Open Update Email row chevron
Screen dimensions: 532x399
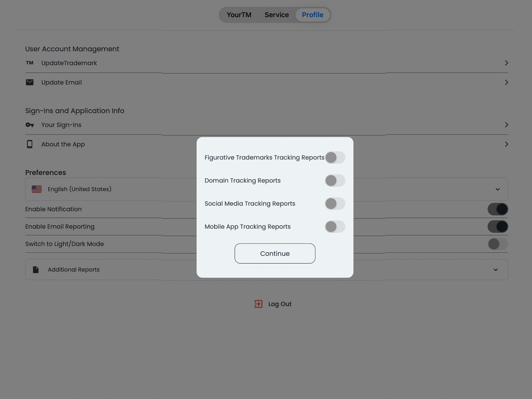506,82
